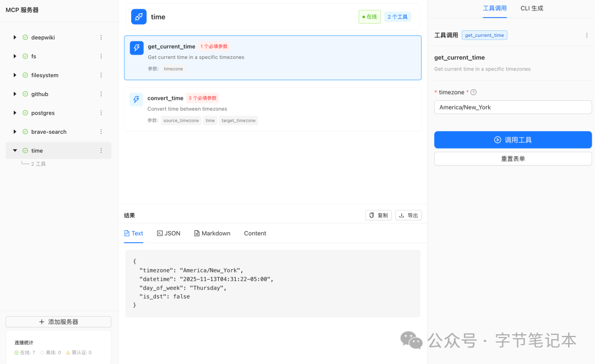Image resolution: width=595 pixels, height=364 pixels.
Task: Click the 调用工具 button
Action: (513, 139)
